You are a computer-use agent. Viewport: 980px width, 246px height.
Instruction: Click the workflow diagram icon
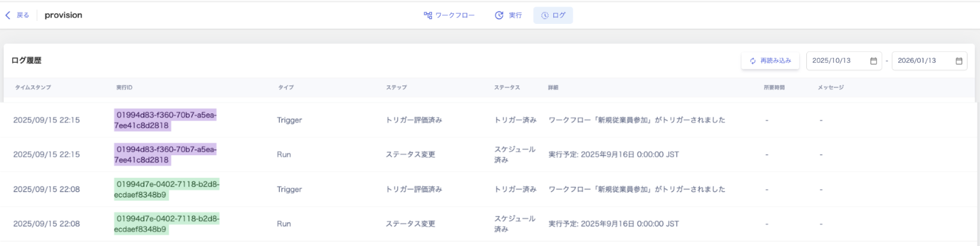pyautogui.click(x=428, y=16)
